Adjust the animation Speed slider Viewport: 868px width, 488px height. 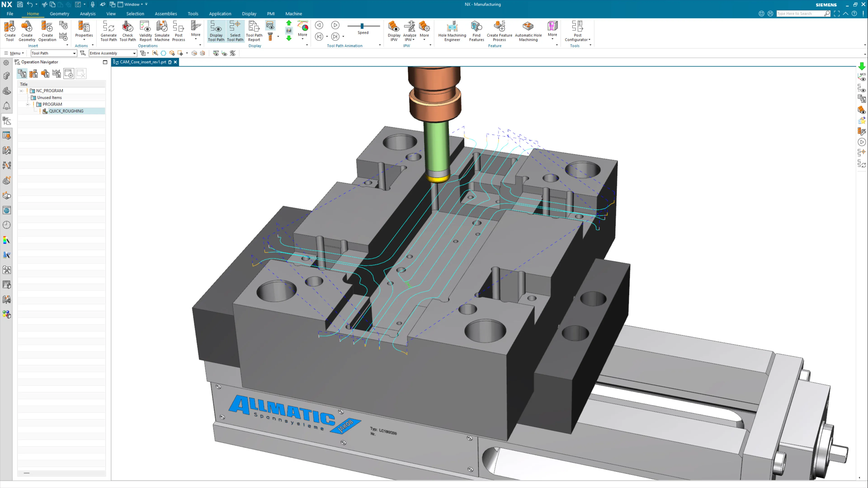362,26
